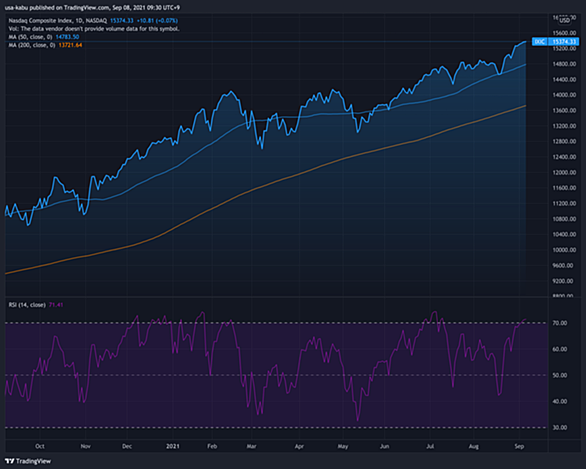This screenshot has height=469, width=586.
Task: Click the 40.00 RSI axis label
Action: 559,401
